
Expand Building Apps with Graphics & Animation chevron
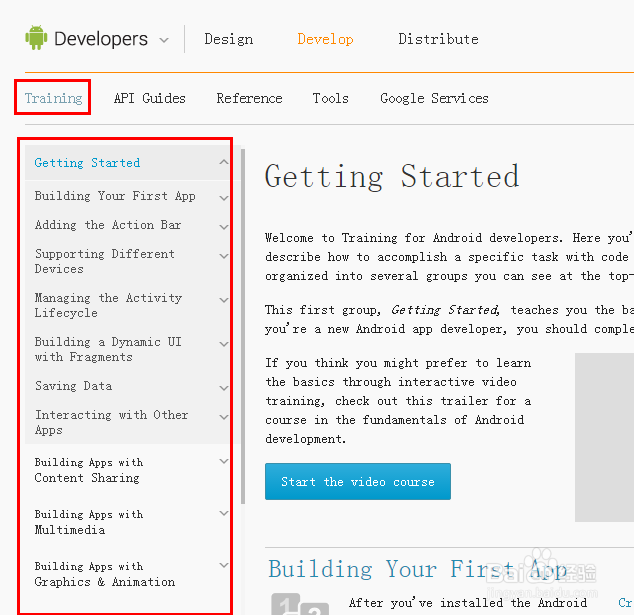pyautogui.click(x=224, y=565)
